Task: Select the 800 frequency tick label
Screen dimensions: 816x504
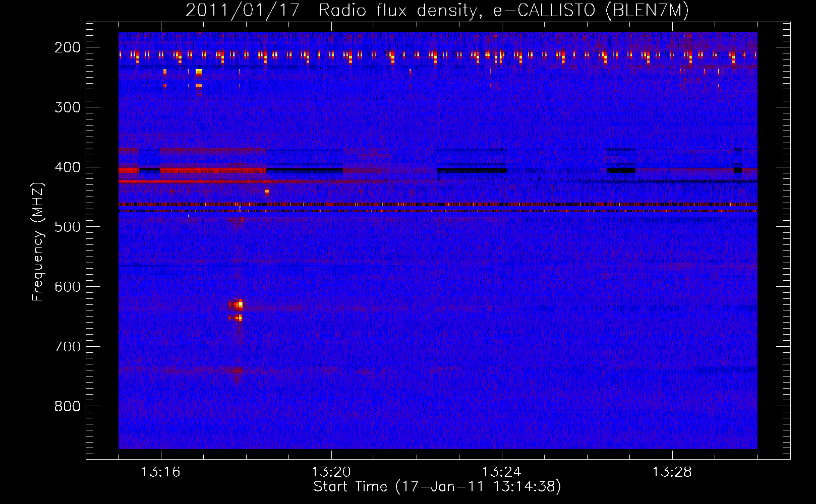Action: [68, 407]
